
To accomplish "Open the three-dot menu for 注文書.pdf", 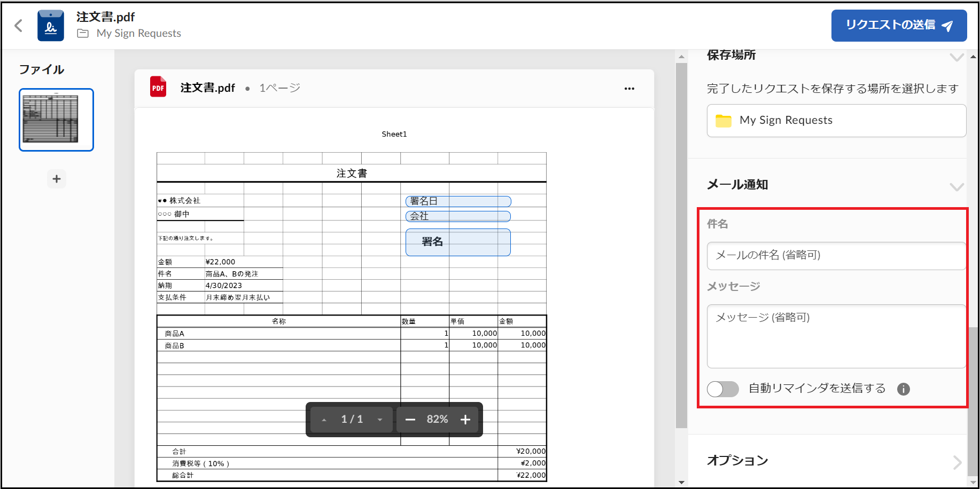I will pos(629,89).
